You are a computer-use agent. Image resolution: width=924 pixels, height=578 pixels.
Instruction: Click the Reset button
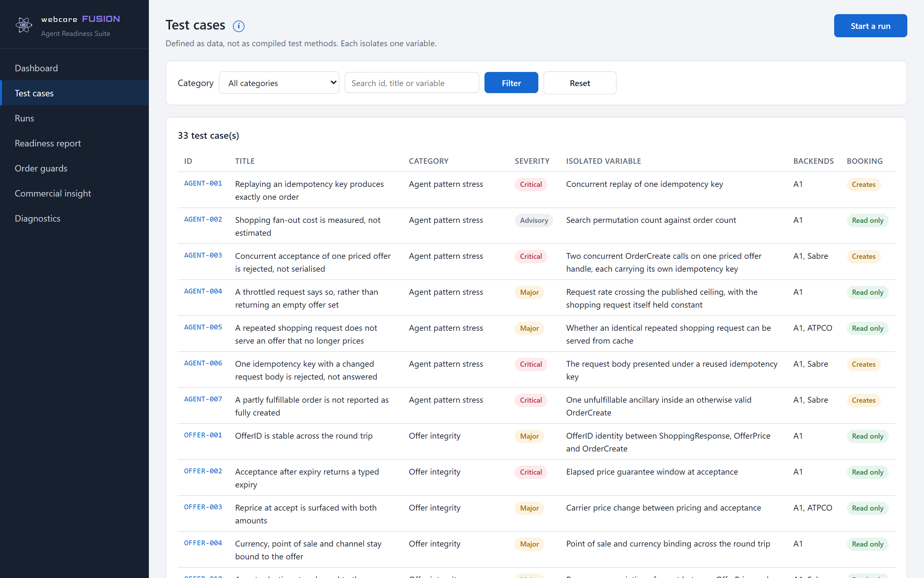pos(580,83)
